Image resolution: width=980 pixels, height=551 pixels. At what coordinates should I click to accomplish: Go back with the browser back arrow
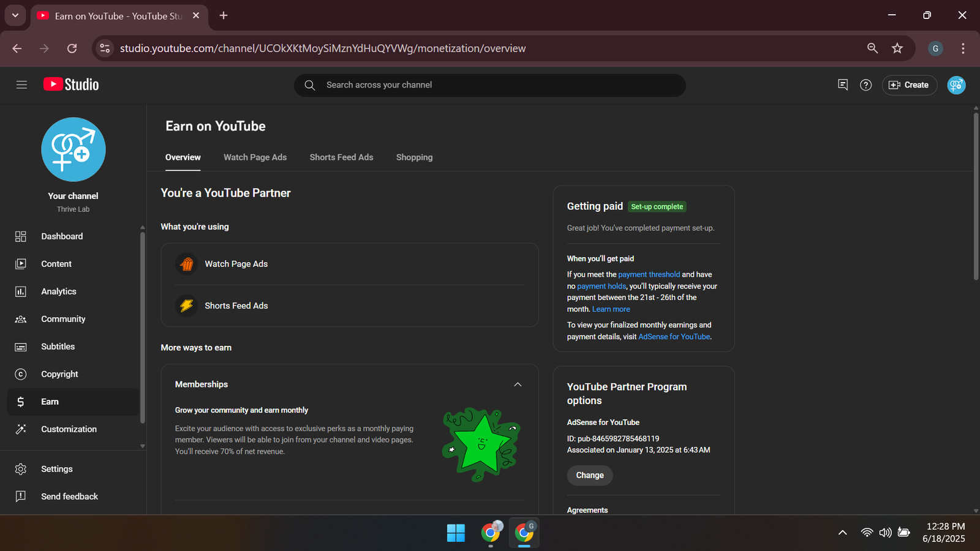point(17,48)
